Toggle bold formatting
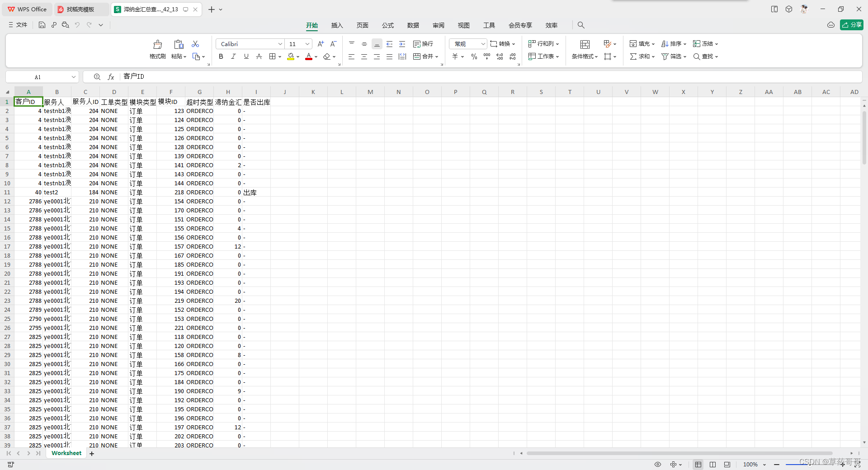This screenshot has width=868, height=470. (x=221, y=56)
